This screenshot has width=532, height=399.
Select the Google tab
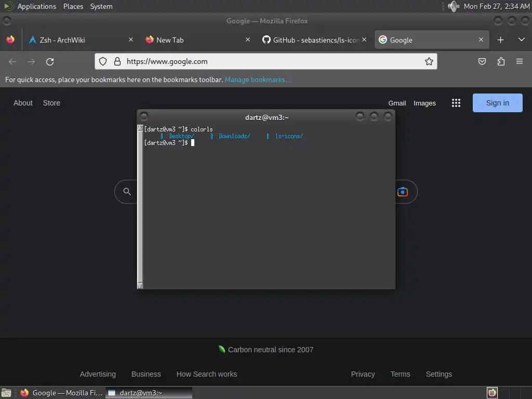tap(432, 39)
